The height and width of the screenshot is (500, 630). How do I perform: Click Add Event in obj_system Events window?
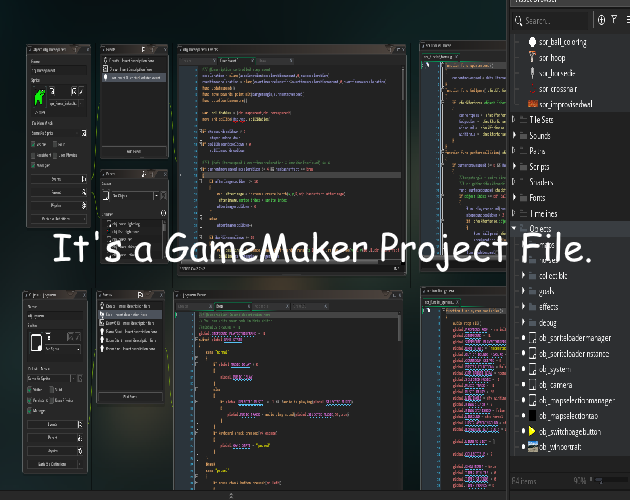(130, 397)
